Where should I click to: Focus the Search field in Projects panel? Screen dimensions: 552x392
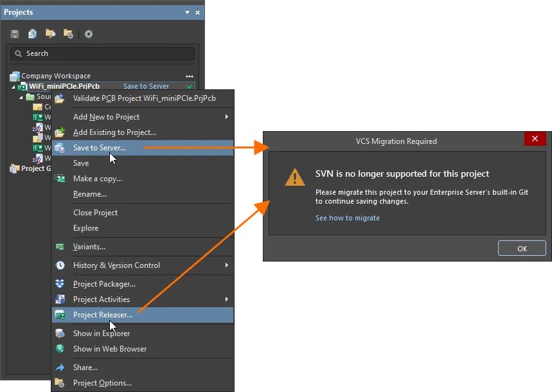coord(103,53)
